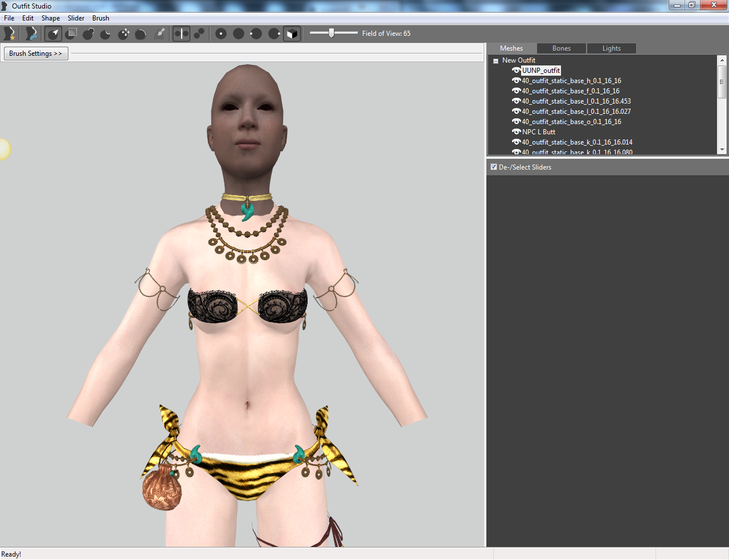Select 40_outfit_static_base_l_0.1_16_16.027 mesh row
This screenshot has width=729, height=560.
click(x=576, y=112)
